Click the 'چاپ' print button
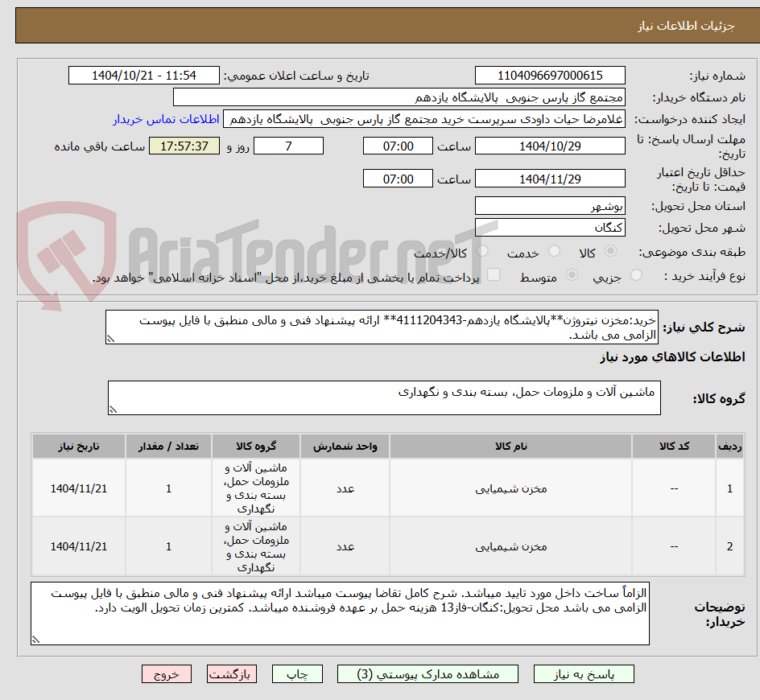The width and height of the screenshot is (760, 700). coord(297,673)
